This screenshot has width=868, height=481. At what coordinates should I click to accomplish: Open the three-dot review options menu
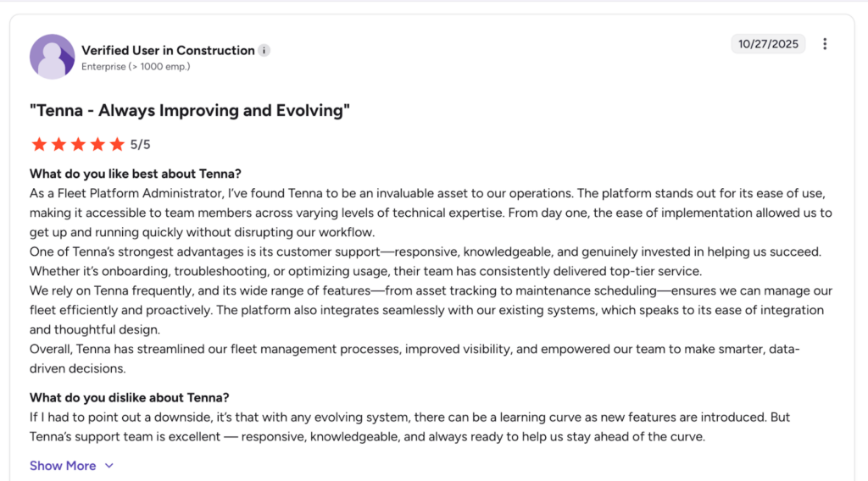tap(825, 44)
